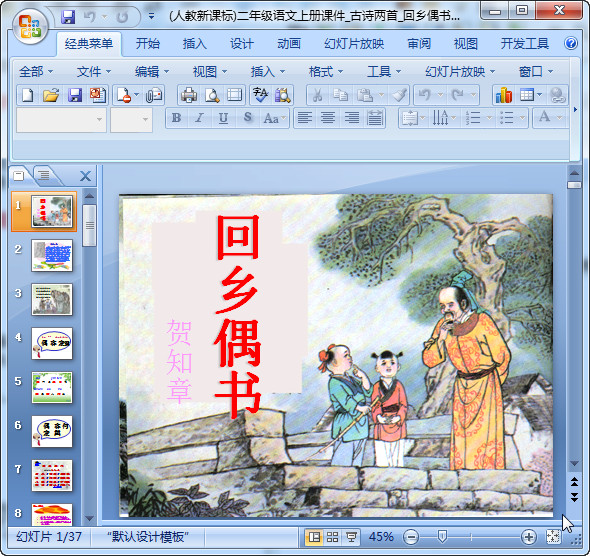Click the New blank document icon

(x=28, y=95)
